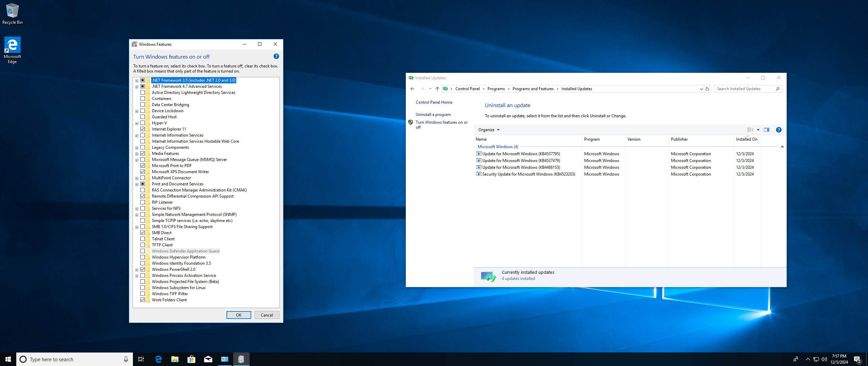Open the address bar history dropdown
868x366 pixels.
(701, 89)
